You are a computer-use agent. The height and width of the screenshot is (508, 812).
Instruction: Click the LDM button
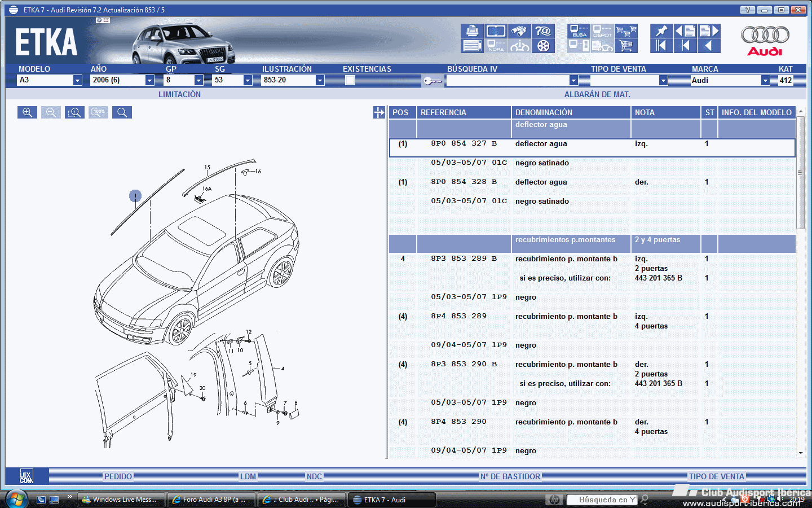pyautogui.click(x=248, y=476)
